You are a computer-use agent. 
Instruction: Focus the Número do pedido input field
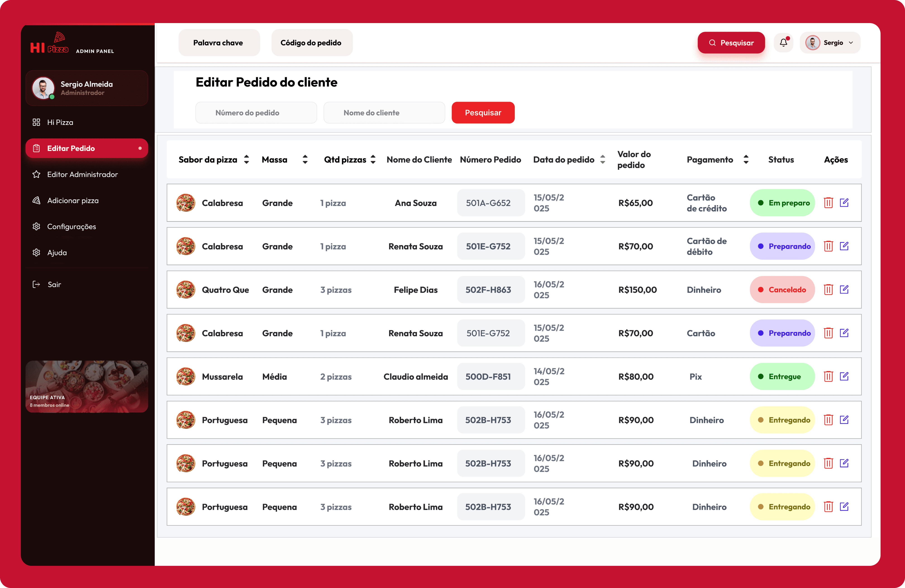(256, 112)
